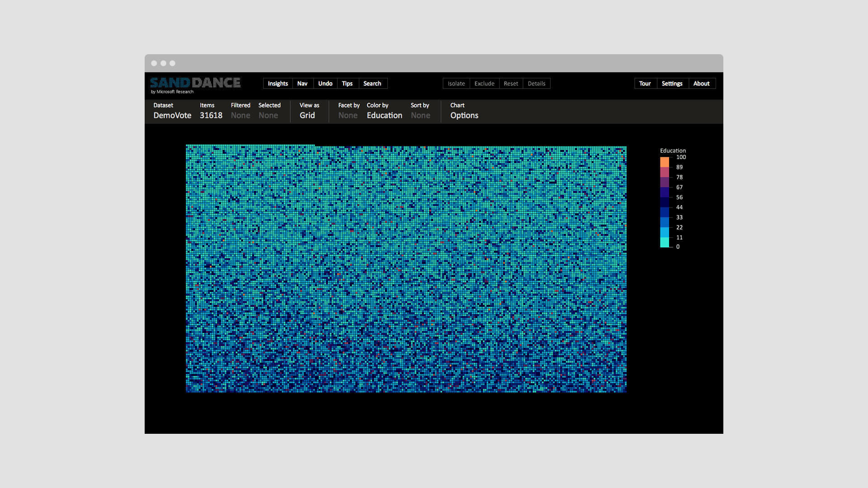The image size is (868, 488).
Task: Open the Dataset picker showing DemoVote
Action: pyautogui.click(x=172, y=111)
